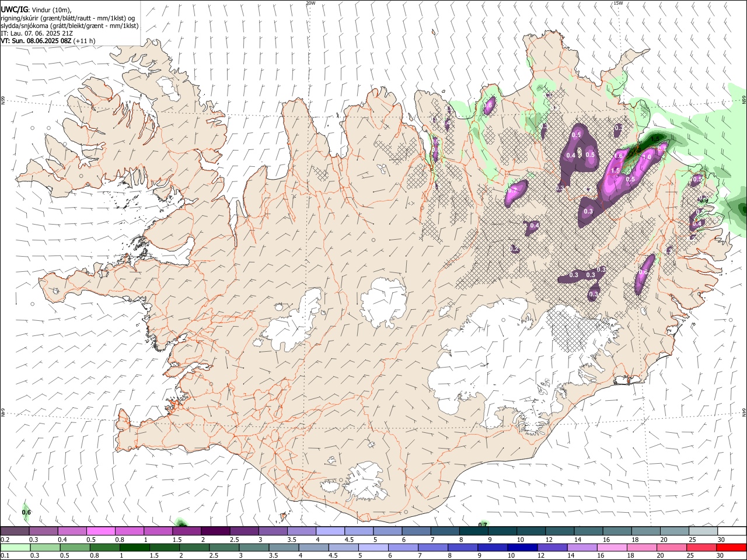The image size is (747, 560).
Task: Select the light gray 25 swatch, top row
Action: tap(704, 531)
